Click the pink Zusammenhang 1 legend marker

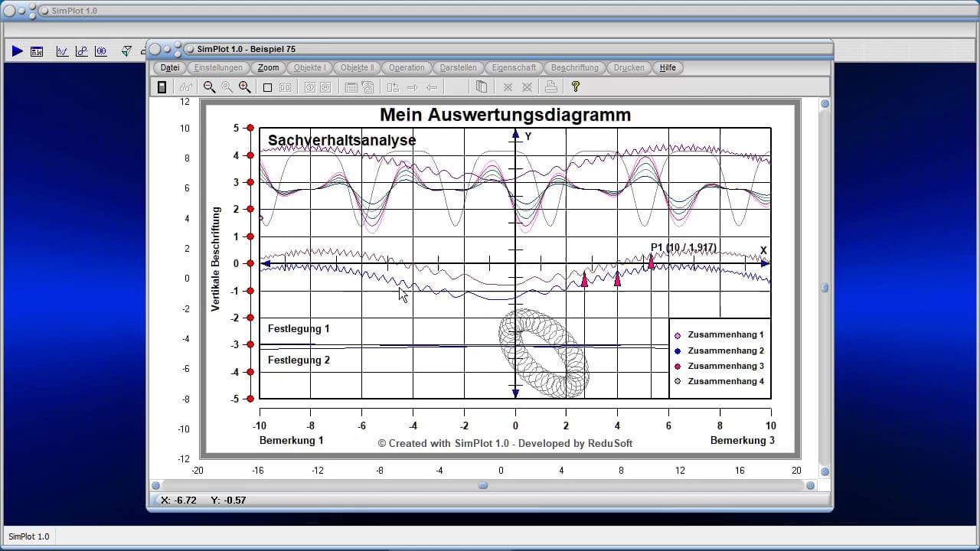click(x=677, y=335)
